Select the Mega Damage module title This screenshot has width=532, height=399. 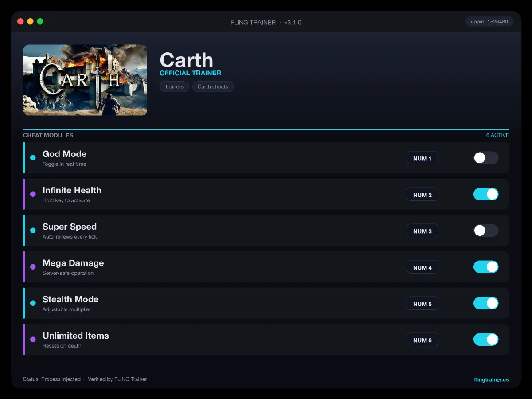coord(73,263)
